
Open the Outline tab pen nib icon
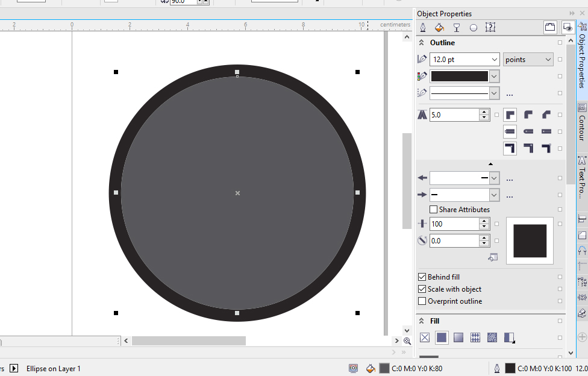click(x=423, y=27)
